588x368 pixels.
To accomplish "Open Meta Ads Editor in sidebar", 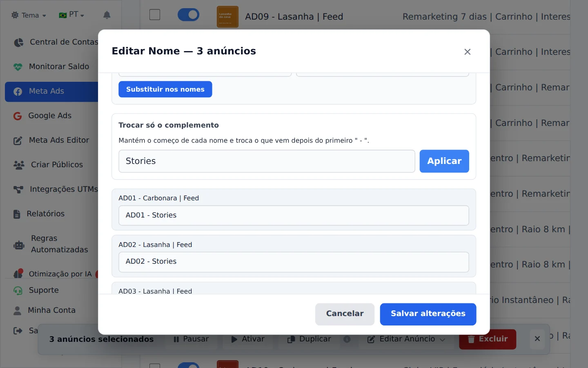I will coord(51,140).
